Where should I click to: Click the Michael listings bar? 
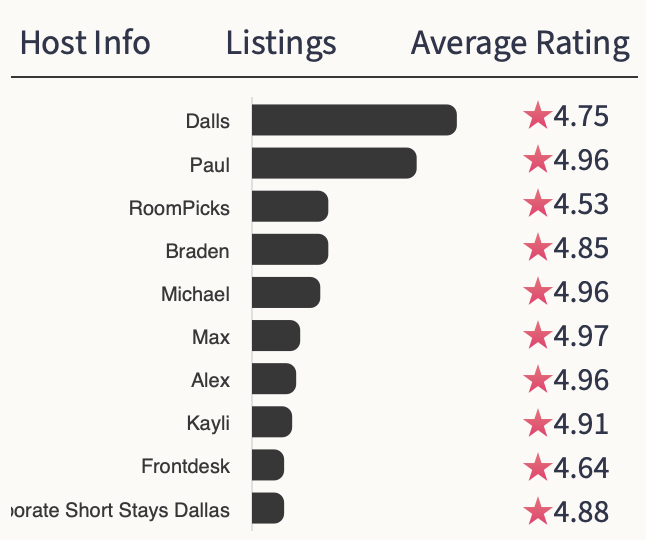click(286, 293)
